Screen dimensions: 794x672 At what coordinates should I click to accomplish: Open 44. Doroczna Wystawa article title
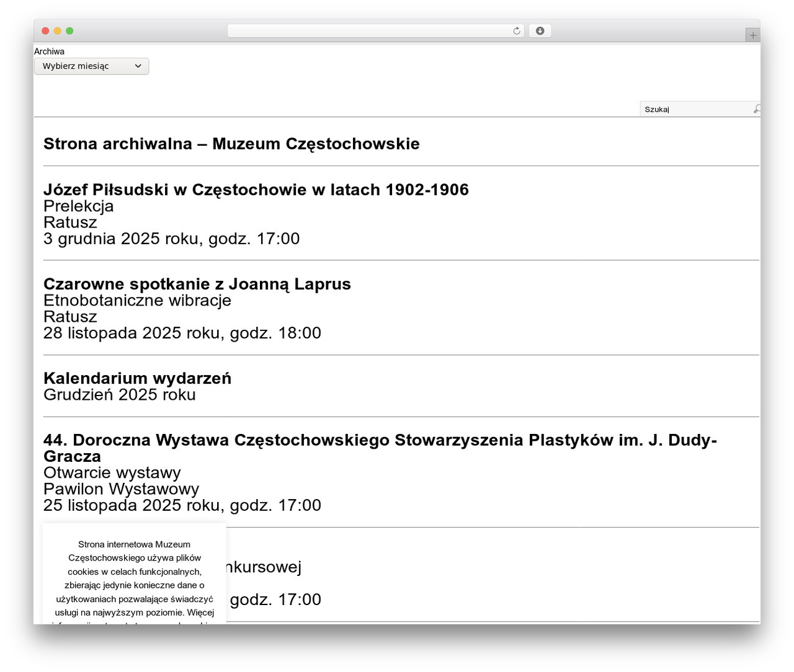(380, 448)
